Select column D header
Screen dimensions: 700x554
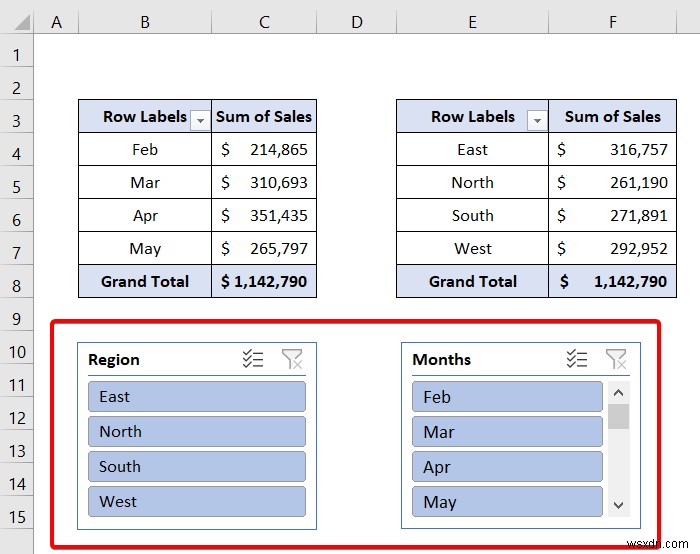[x=356, y=22]
